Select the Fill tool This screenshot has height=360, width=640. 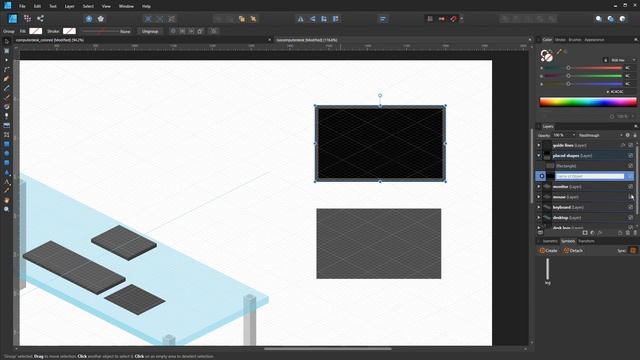click(7, 107)
